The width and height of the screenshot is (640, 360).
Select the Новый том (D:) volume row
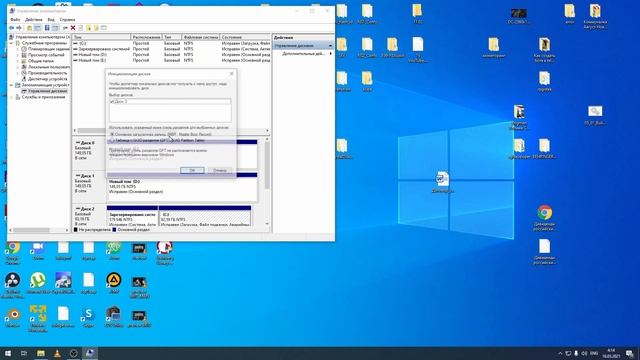click(x=171, y=54)
